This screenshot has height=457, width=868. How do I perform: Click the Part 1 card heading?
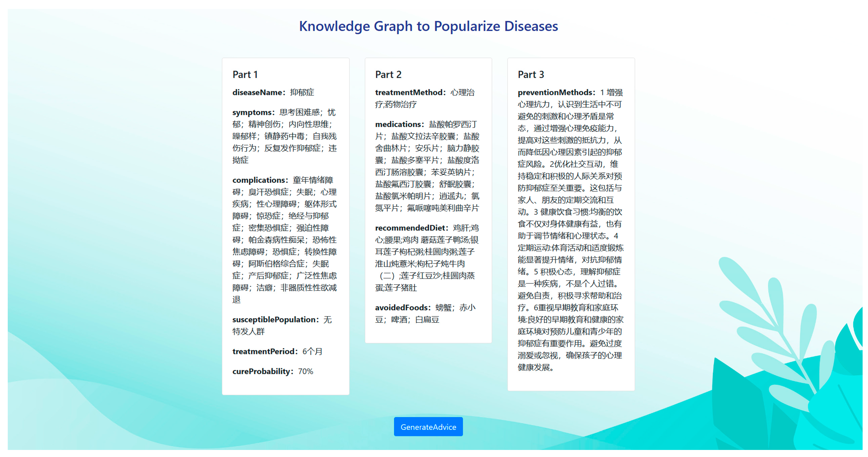pos(245,74)
